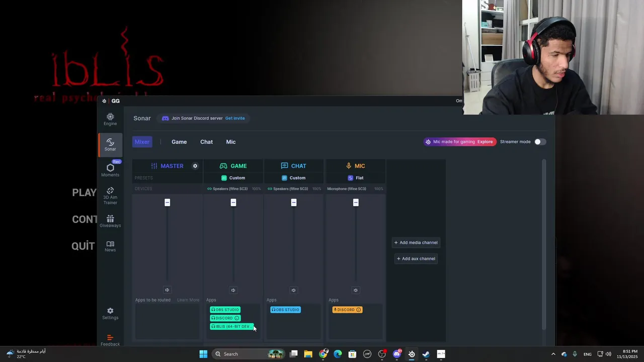The height and width of the screenshot is (362, 644).
Task: Switch to the Game tab
Action: [x=179, y=142]
